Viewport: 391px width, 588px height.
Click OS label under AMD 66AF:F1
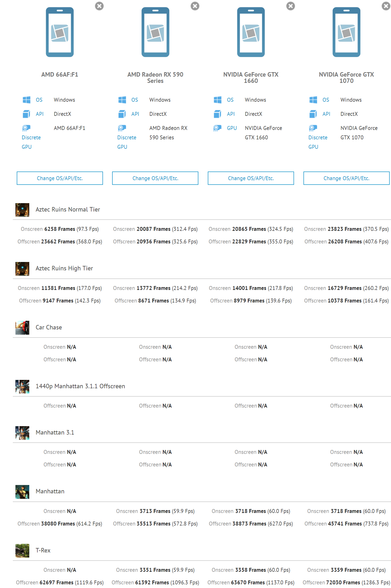click(39, 100)
